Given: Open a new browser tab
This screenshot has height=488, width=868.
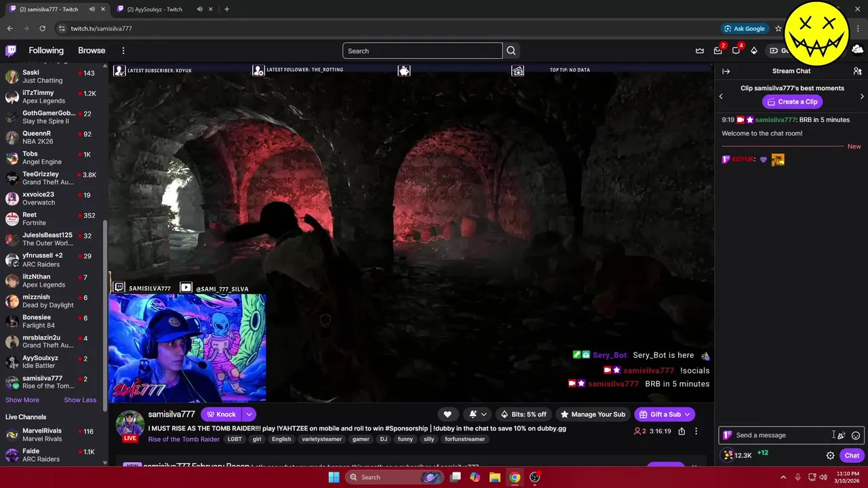Looking at the screenshot, I should (x=226, y=9).
